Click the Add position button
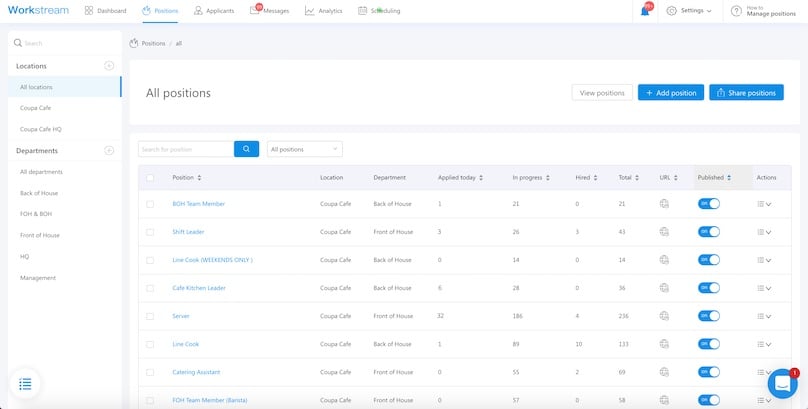 [x=670, y=93]
